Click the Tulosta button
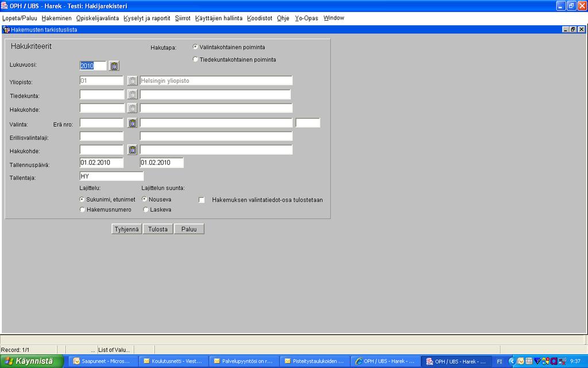 (x=158, y=229)
